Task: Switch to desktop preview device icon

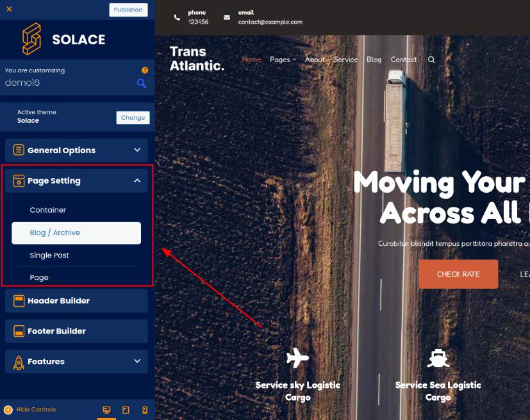Action: [x=106, y=410]
